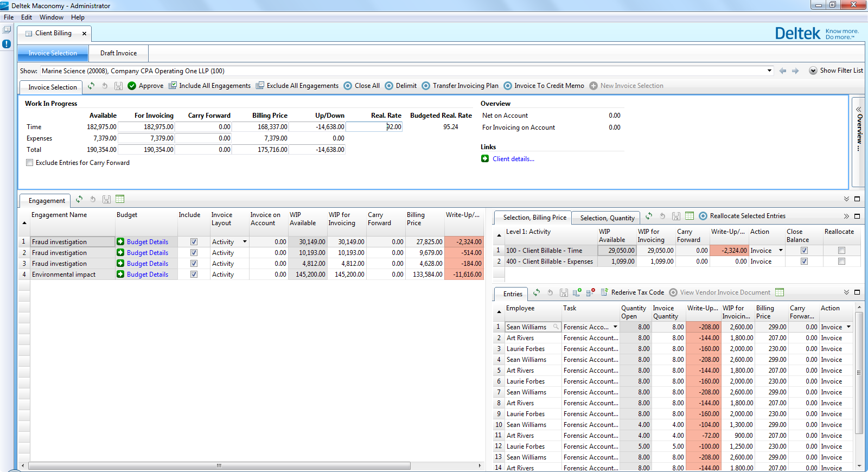868x472 pixels.
Task: Open Action dropdown for Client Billable - Time
Action: point(781,251)
